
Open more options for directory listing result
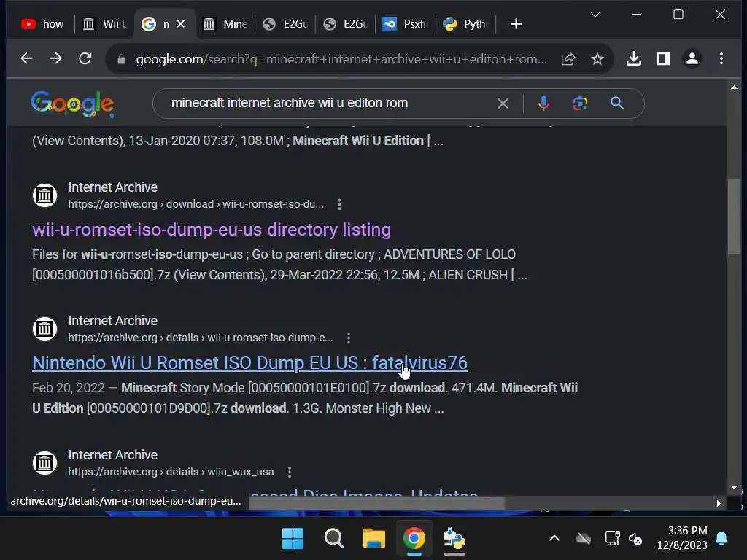pyautogui.click(x=339, y=205)
